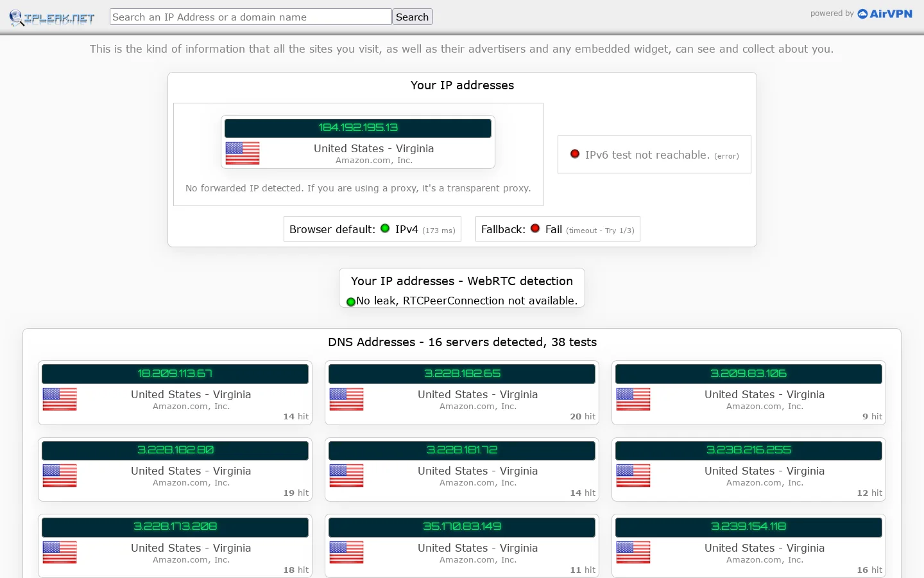Click the '(timeout - Try 1/3)' text

(600, 231)
